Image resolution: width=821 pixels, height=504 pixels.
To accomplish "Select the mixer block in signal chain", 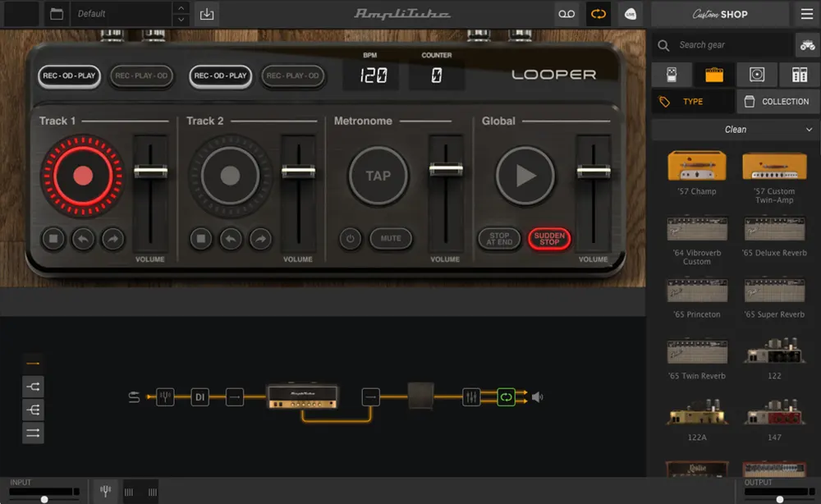I will click(x=471, y=396).
